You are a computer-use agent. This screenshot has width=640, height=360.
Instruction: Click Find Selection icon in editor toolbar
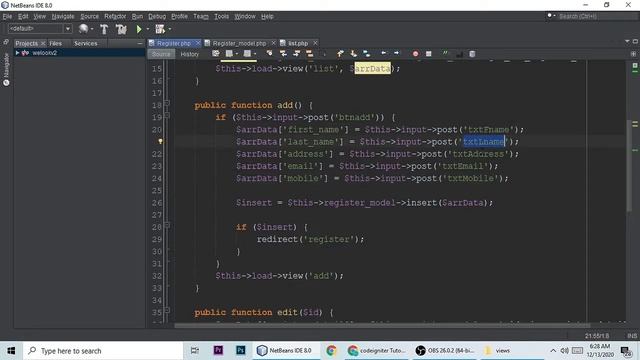point(269,53)
